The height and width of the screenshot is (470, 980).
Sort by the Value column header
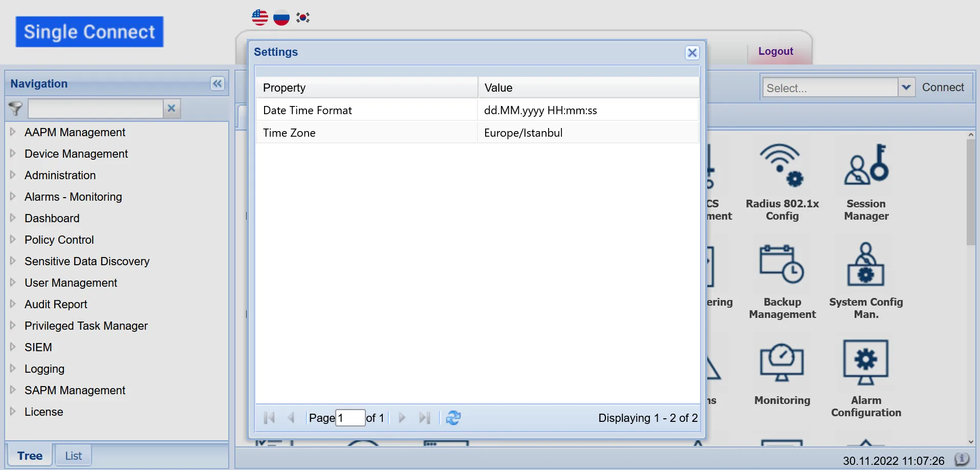589,88
